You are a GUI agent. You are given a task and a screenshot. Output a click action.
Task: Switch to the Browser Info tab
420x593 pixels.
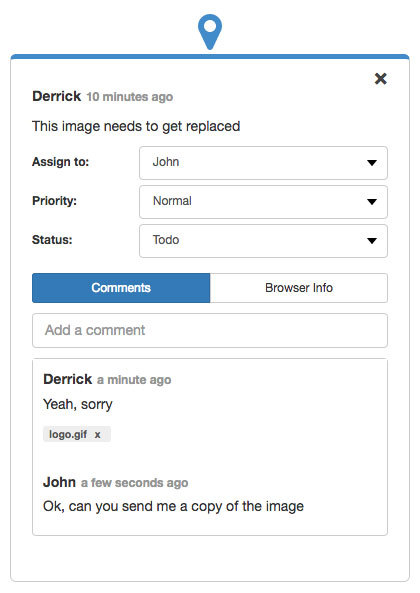click(299, 288)
